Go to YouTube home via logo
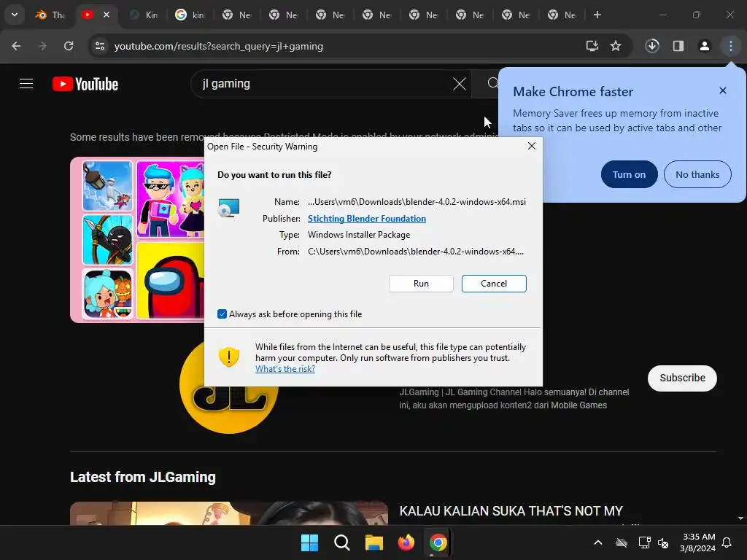 tap(85, 84)
